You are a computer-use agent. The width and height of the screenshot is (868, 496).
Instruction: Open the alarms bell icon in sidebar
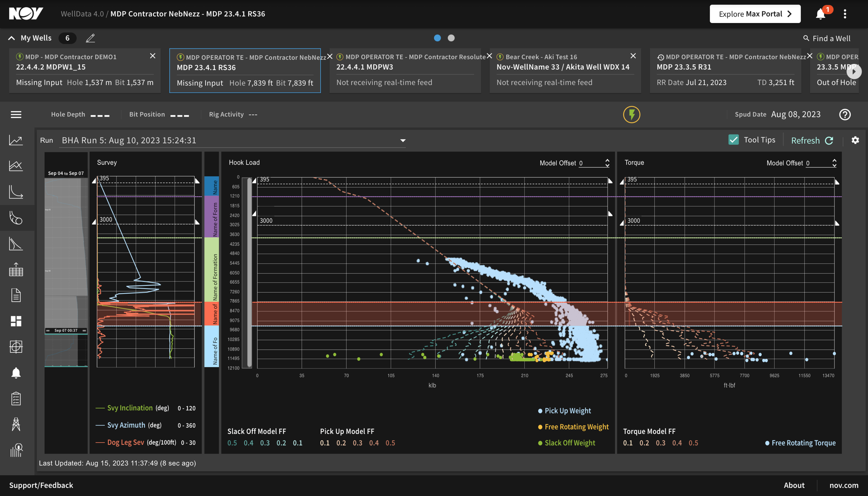pyautogui.click(x=16, y=373)
